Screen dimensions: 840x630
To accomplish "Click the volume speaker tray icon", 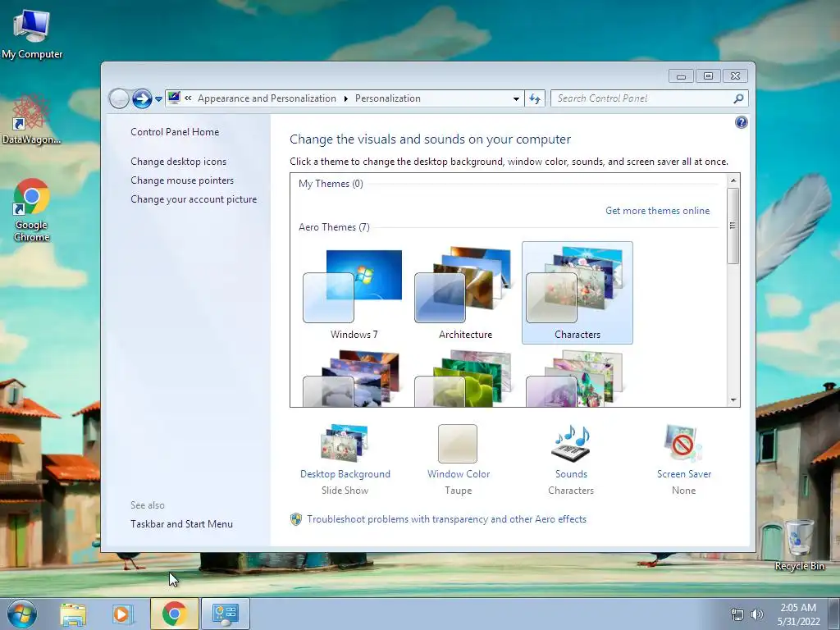I will click(x=756, y=614).
